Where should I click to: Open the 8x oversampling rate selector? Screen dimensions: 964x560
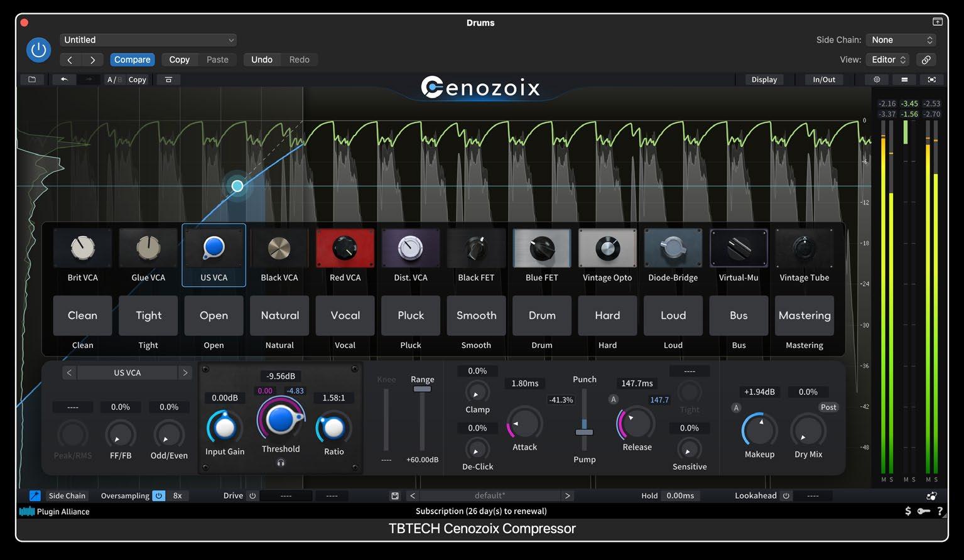(178, 496)
